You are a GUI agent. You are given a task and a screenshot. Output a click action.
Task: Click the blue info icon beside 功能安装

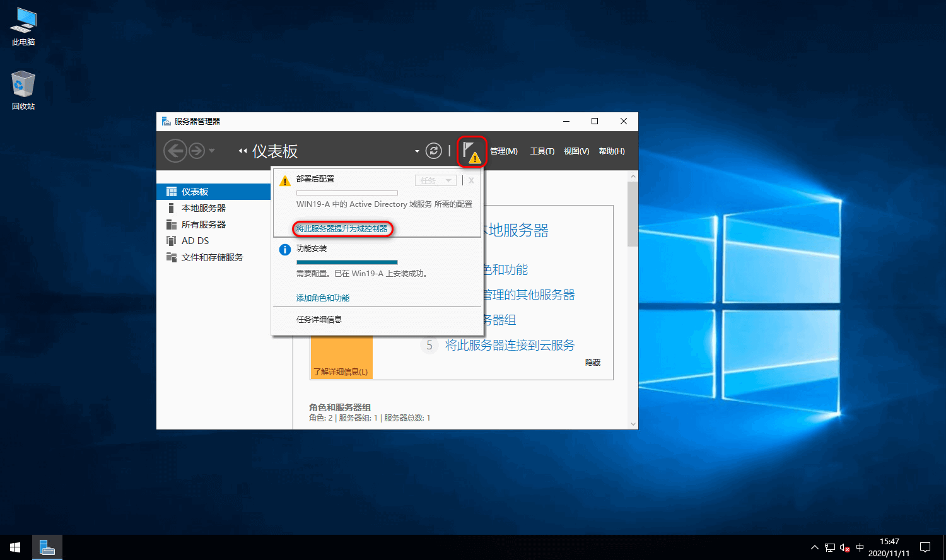[x=285, y=250]
